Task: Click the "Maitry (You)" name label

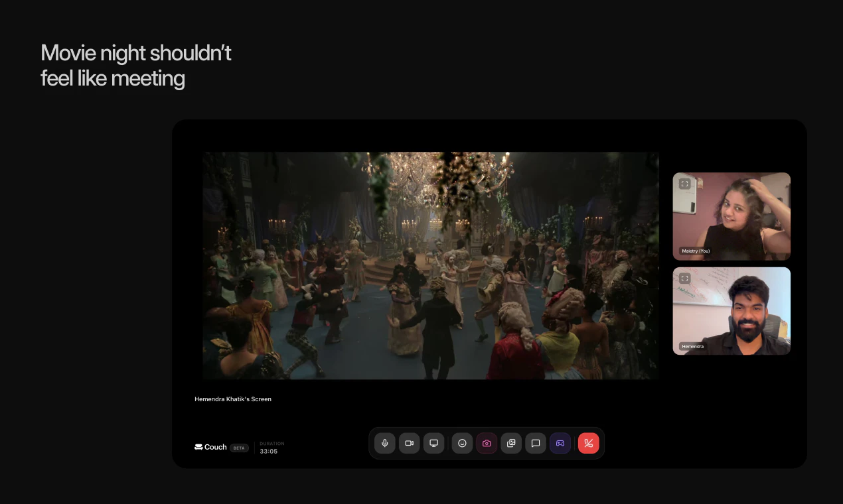Action: [x=696, y=251]
